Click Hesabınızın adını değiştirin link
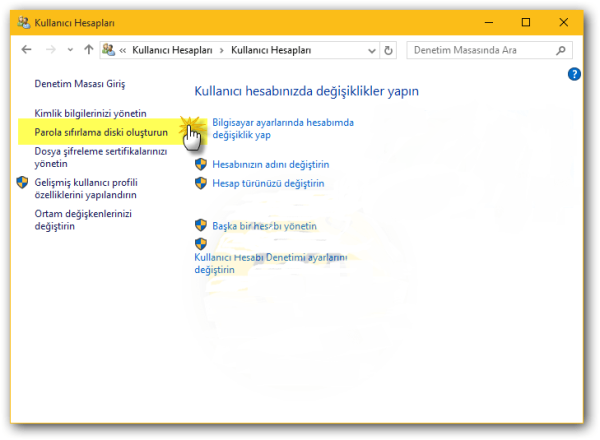This screenshot has height=440, width=600. click(271, 165)
